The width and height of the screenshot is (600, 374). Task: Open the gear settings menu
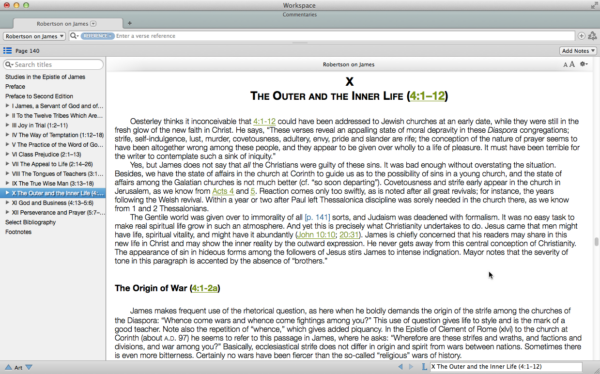(584, 64)
